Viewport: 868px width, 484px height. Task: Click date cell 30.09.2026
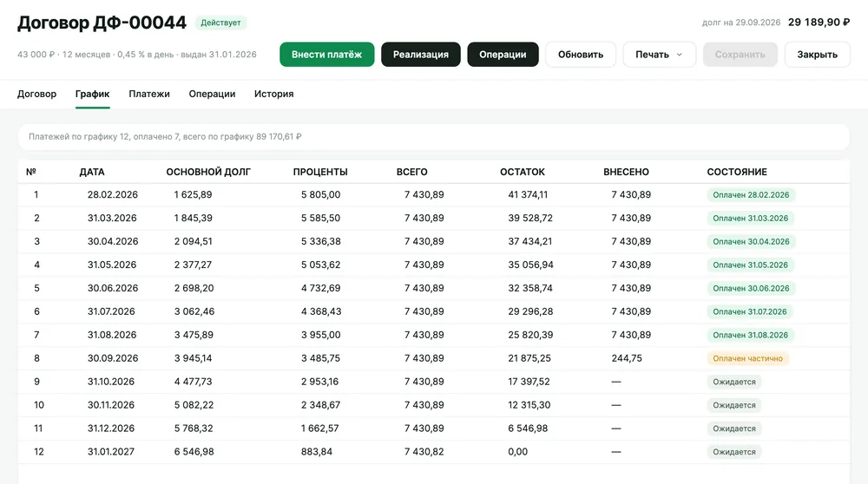113,358
